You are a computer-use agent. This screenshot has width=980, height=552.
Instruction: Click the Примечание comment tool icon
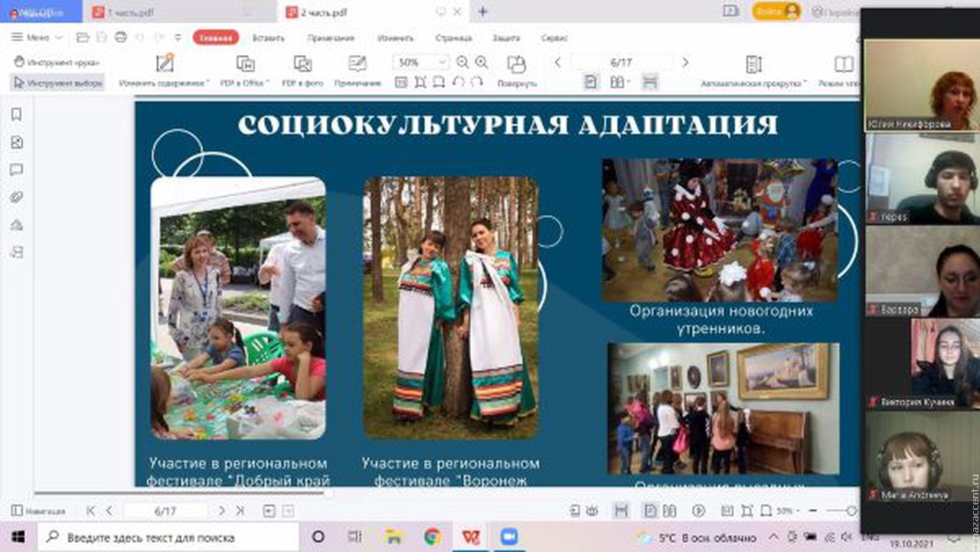pyautogui.click(x=358, y=64)
